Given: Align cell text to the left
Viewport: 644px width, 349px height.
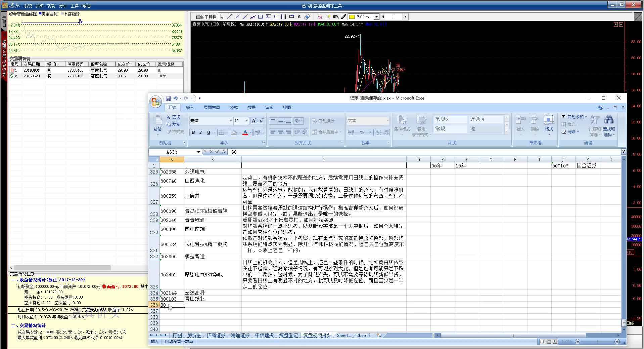Looking at the screenshot, I should coord(273,132).
